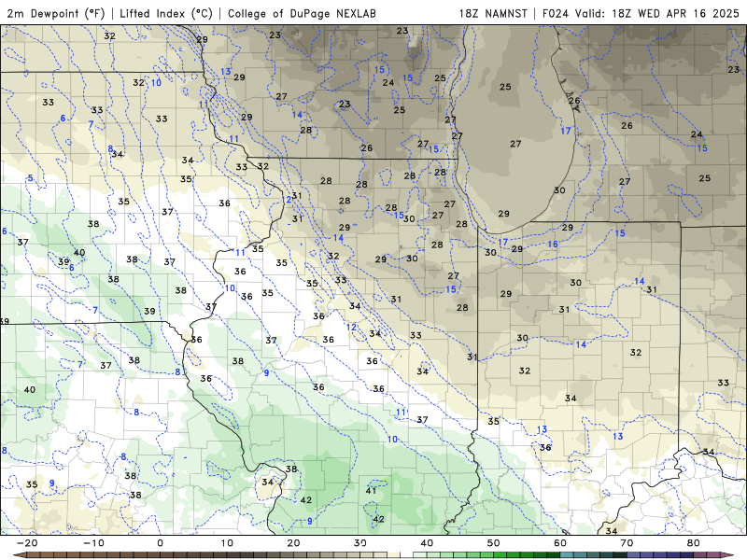747x560 pixels.
Task: Click the black dewpoint value 41
Action: click(x=371, y=491)
